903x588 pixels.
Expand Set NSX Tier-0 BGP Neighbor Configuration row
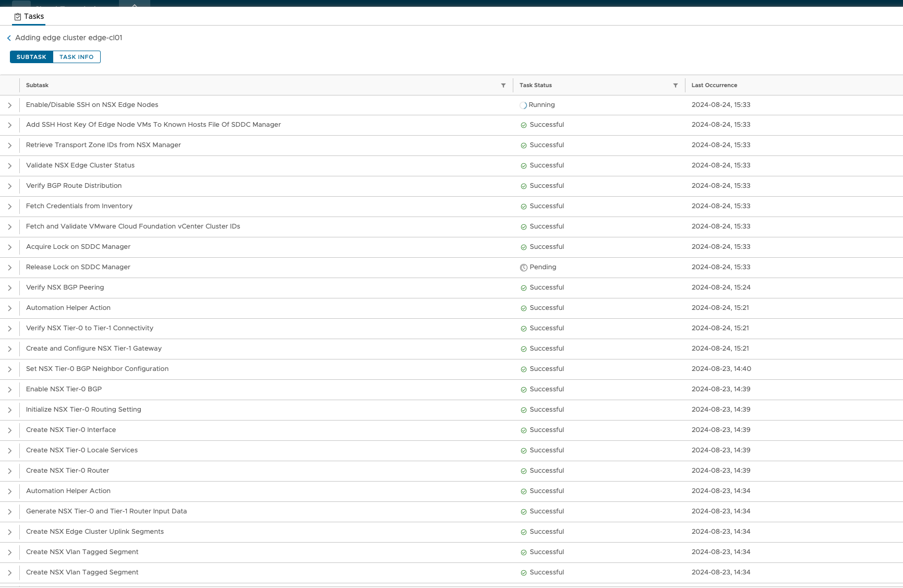9,369
